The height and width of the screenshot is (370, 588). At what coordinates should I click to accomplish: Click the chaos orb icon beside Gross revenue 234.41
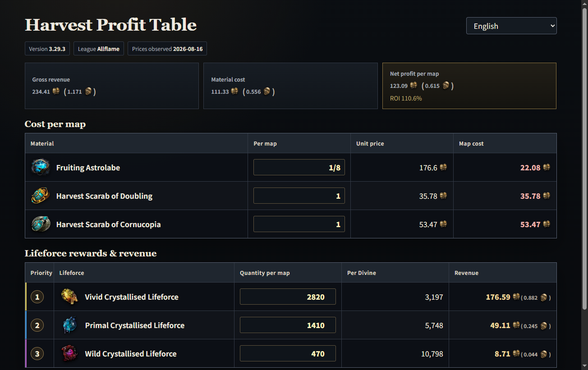point(56,91)
